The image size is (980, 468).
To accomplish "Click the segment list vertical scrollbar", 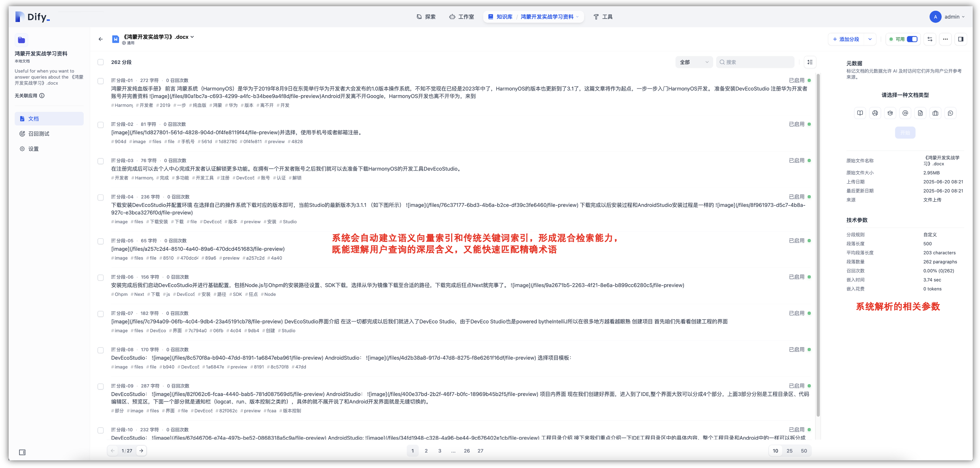I will click(818, 245).
